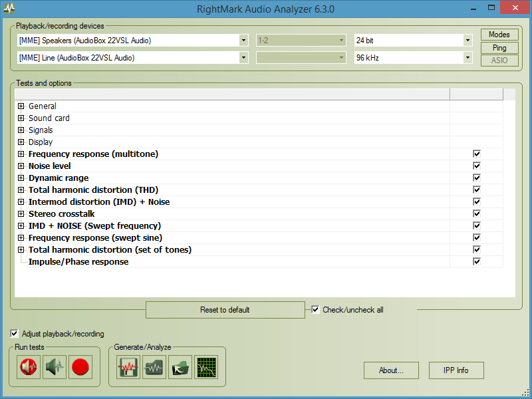The width and height of the screenshot is (532, 399).
Task: Select the Noise level row label
Action: tap(49, 166)
